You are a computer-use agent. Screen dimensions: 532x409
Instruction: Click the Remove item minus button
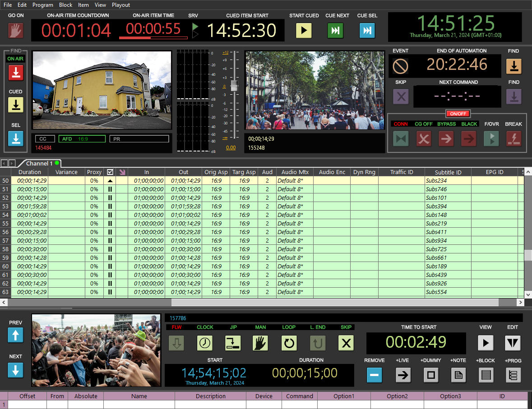(x=374, y=375)
